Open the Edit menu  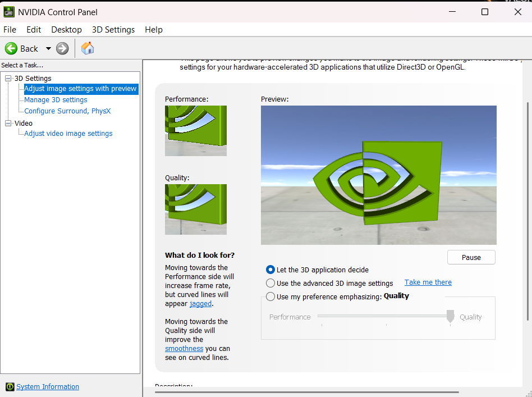click(x=34, y=30)
